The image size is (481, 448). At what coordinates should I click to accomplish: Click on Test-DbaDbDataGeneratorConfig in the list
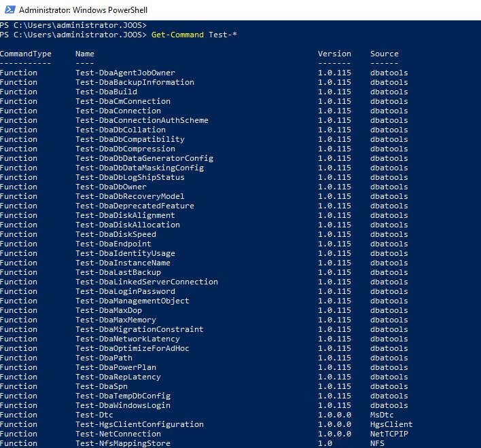[144, 158]
